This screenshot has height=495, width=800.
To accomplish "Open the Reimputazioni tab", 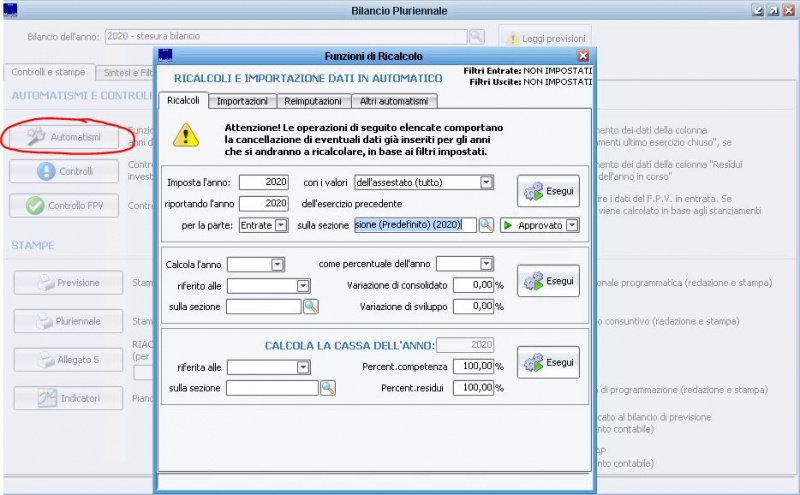I will coord(313,101).
